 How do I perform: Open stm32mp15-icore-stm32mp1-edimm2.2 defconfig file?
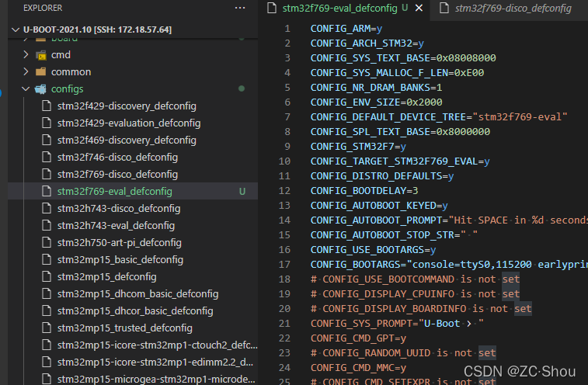155,362
